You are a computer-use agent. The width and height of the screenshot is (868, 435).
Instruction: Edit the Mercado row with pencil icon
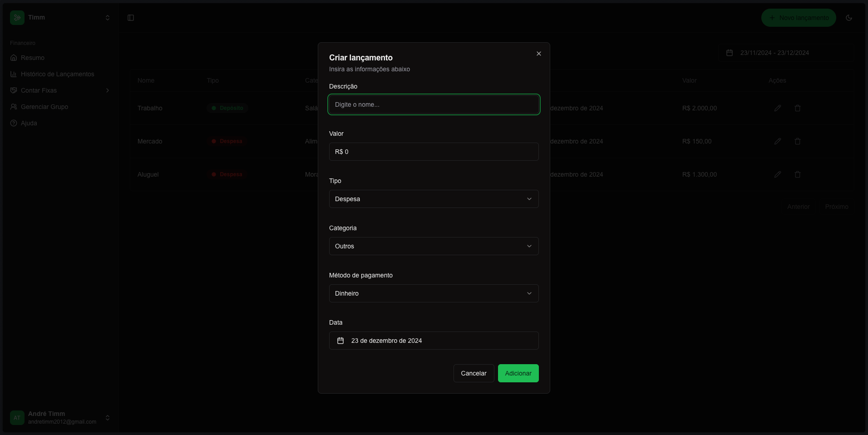pyautogui.click(x=778, y=141)
